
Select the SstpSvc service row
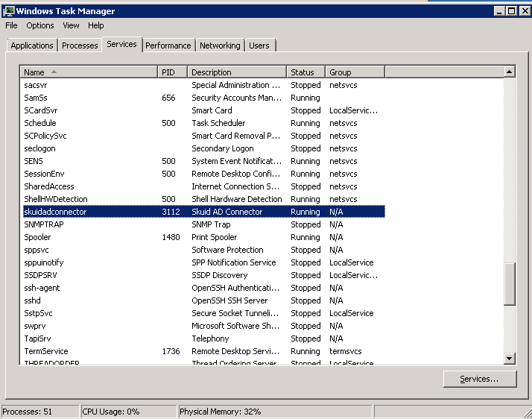(x=204, y=313)
